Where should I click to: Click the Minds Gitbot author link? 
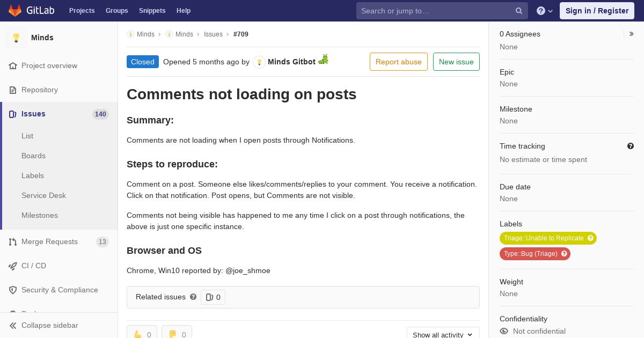click(291, 62)
